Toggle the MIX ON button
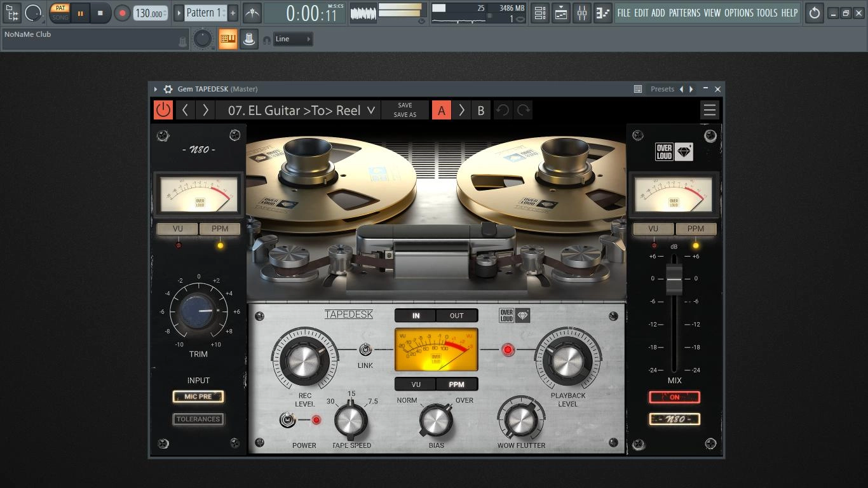This screenshot has width=868, height=488. pos(674,397)
